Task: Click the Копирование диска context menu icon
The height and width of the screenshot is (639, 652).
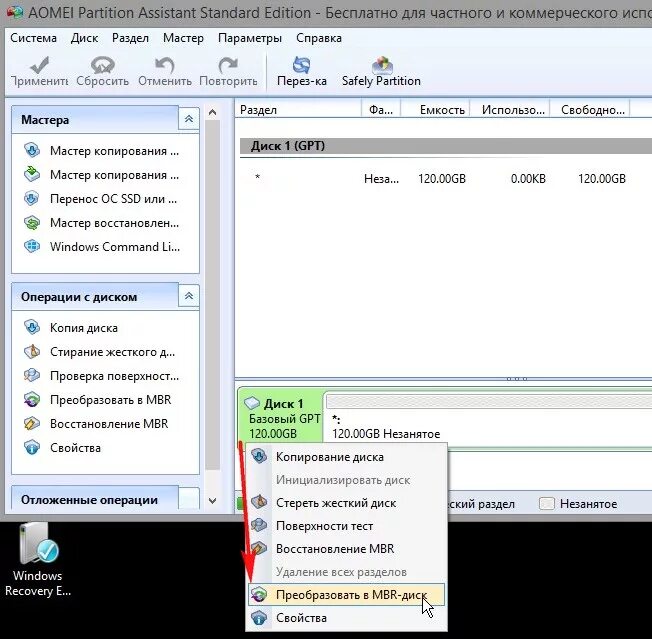Action: (259, 456)
